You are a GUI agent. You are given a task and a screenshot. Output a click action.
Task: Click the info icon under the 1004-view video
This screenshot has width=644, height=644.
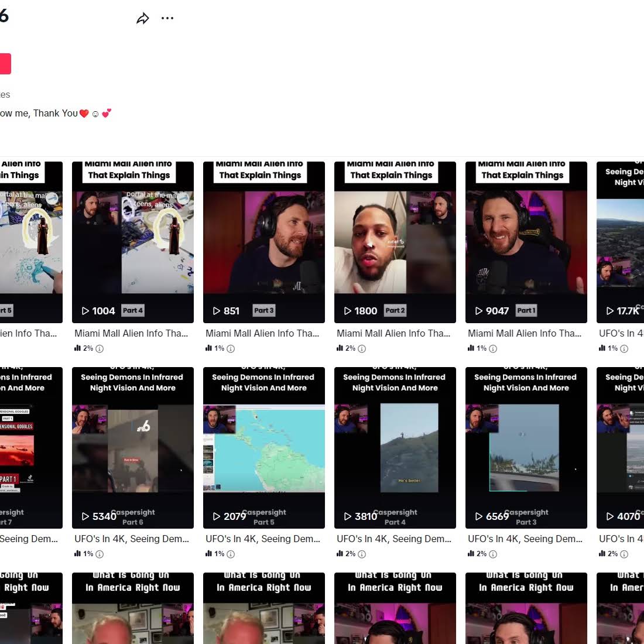click(x=100, y=349)
